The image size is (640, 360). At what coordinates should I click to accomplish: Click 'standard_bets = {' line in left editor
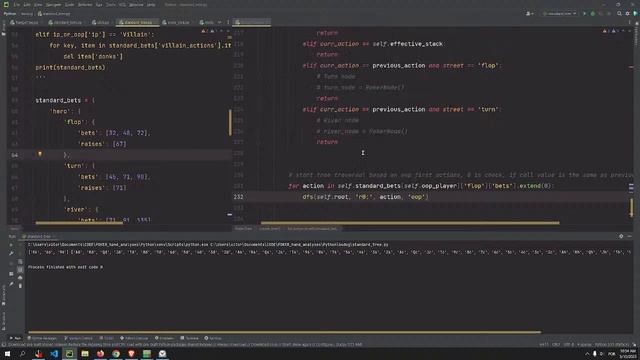pyautogui.click(x=65, y=100)
